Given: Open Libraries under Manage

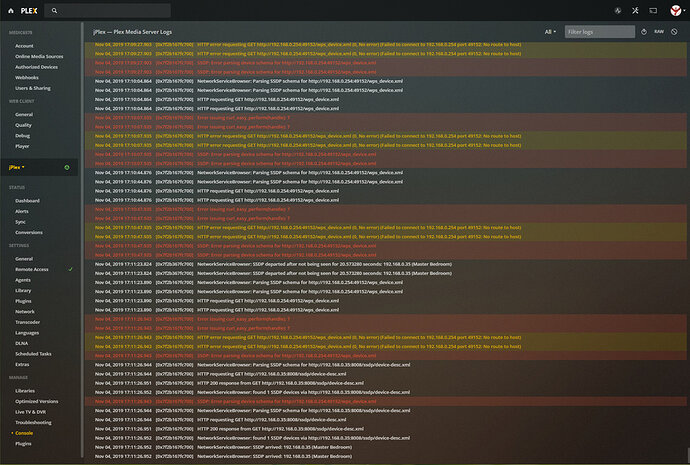Looking at the screenshot, I should click(25, 391).
